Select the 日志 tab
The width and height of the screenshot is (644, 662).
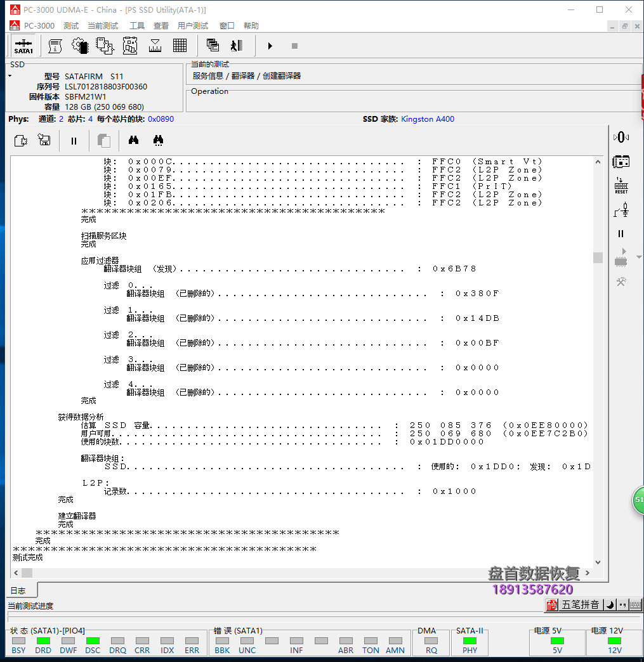[x=18, y=590]
